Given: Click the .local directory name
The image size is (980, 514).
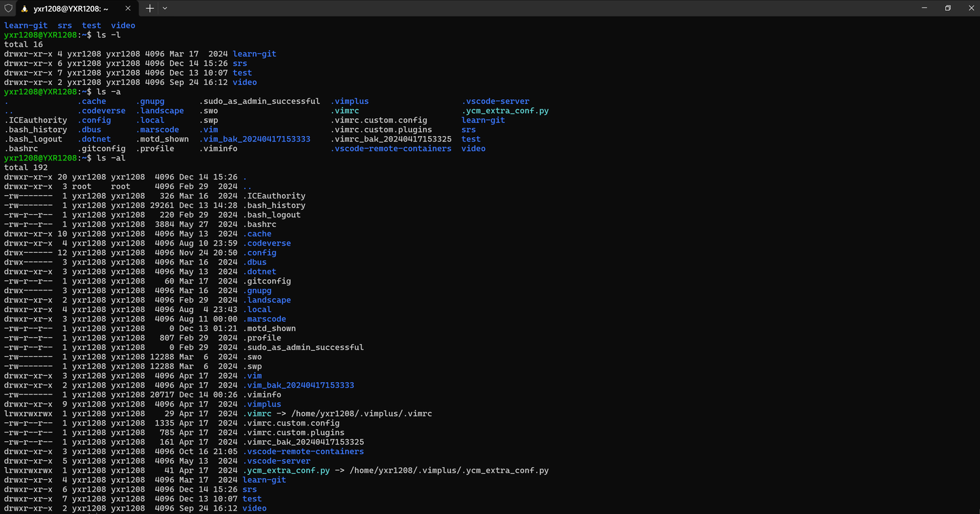Looking at the screenshot, I should tap(150, 120).
